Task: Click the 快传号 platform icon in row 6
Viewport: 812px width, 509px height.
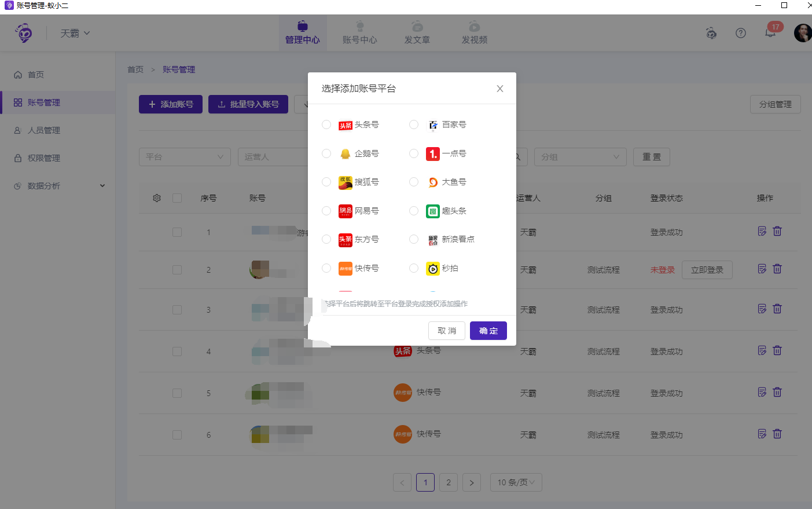Action: [403, 434]
